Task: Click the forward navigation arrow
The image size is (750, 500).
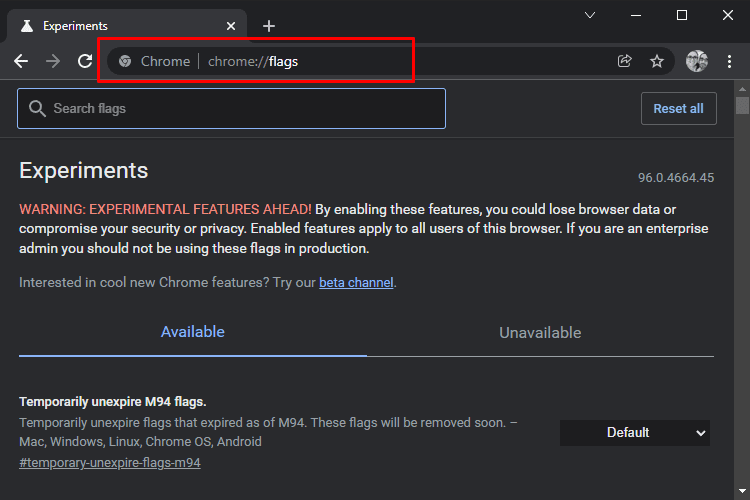Action: pyautogui.click(x=53, y=61)
